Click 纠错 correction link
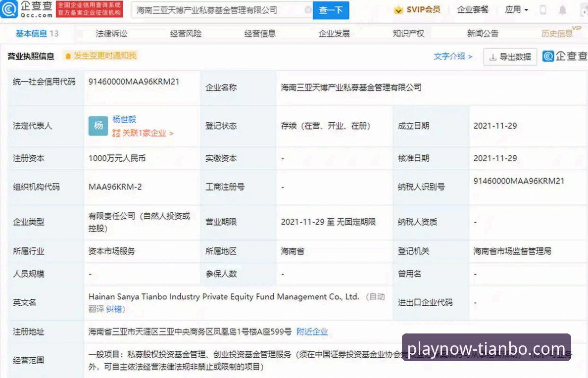Screen dimensions: 588x378 [x=114, y=309]
